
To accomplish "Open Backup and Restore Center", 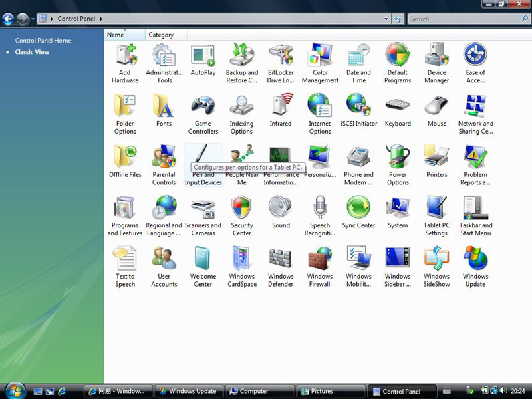I will coord(242,64).
